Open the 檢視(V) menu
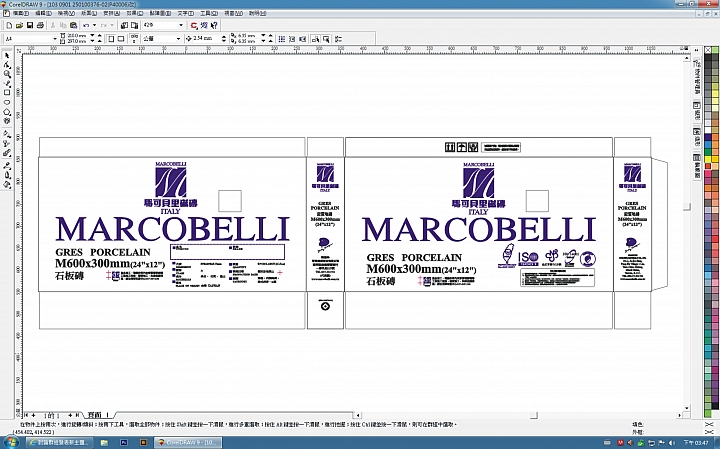 point(66,13)
